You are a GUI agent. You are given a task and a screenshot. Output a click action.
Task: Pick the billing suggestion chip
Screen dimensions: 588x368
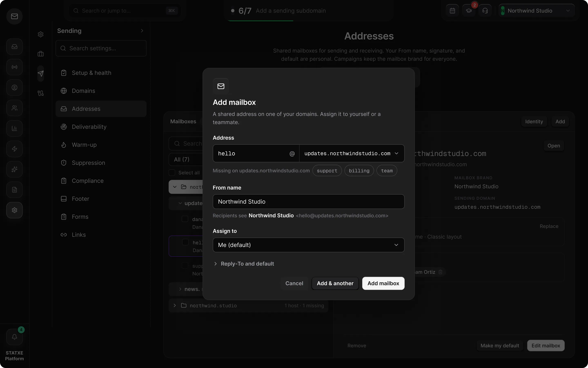point(359,171)
